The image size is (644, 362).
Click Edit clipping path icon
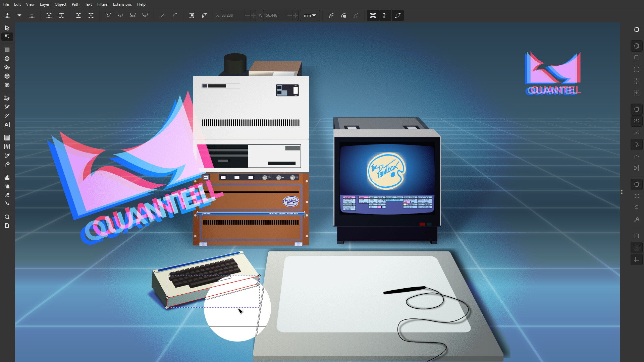[x=331, y=15]
